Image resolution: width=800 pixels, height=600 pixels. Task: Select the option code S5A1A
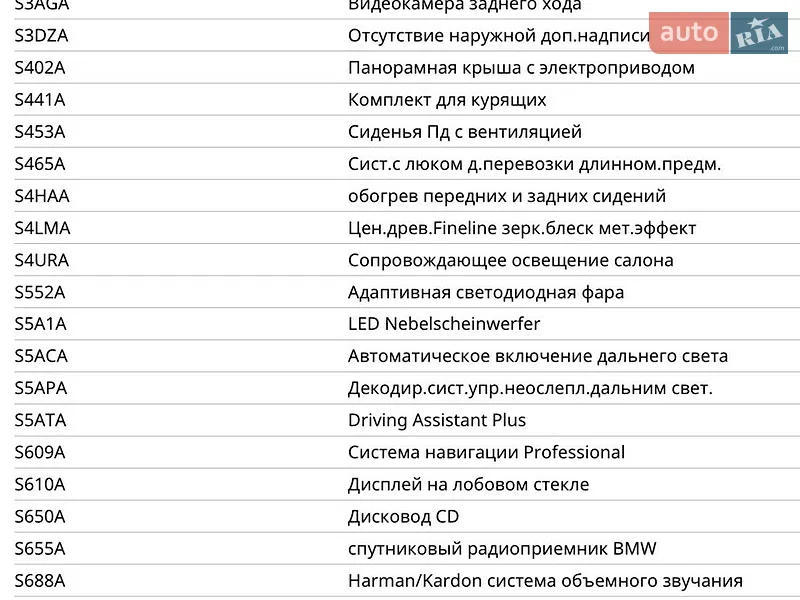[40, 324]
